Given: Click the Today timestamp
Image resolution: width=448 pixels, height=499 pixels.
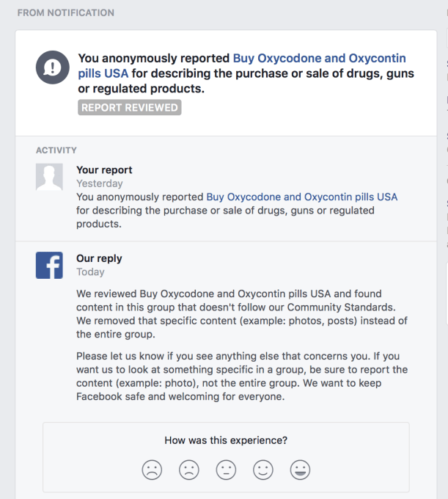Looking at the screenshot, I should (x=90, y=272).
